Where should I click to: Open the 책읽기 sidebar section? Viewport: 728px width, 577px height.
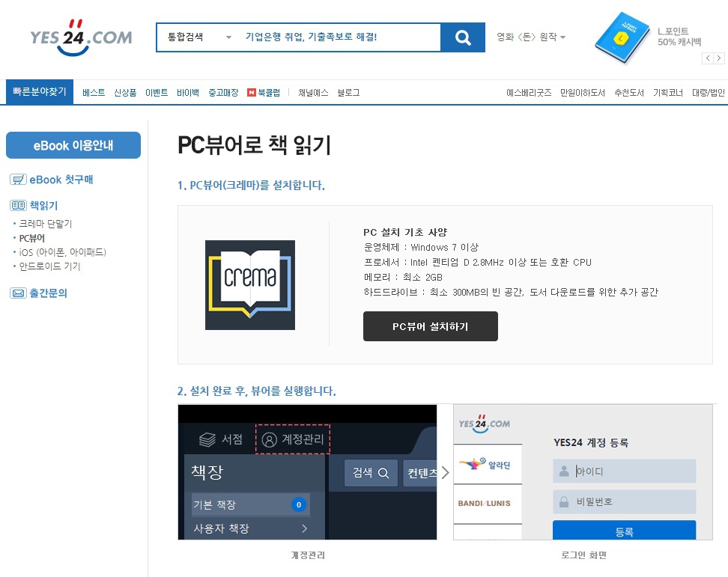(x=43, y=205)
